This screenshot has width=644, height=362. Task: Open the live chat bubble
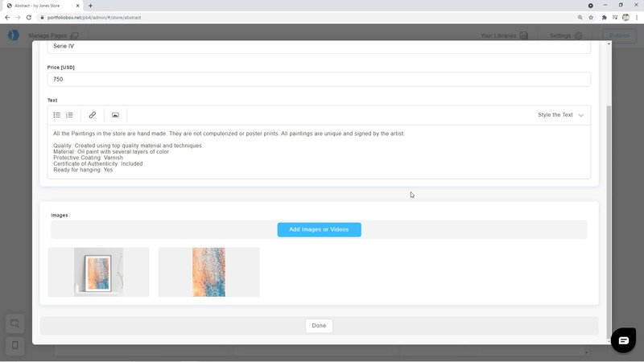[x=622, y=340]
